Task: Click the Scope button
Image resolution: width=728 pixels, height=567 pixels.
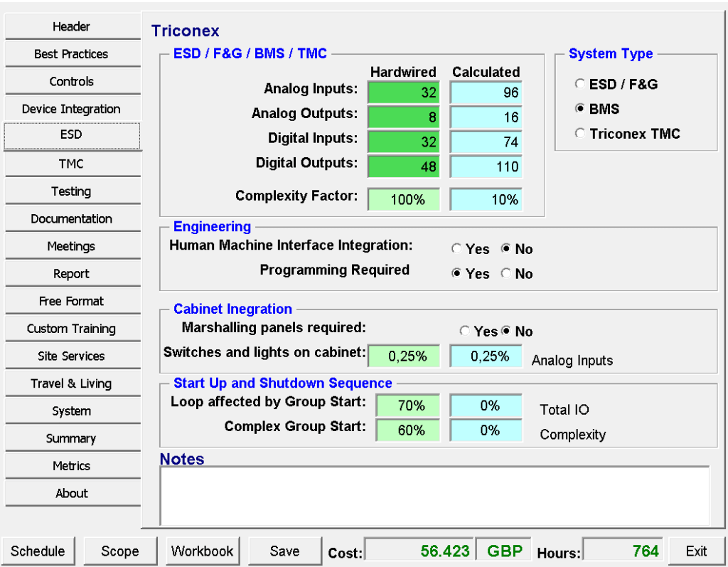Action: point(119,551)
